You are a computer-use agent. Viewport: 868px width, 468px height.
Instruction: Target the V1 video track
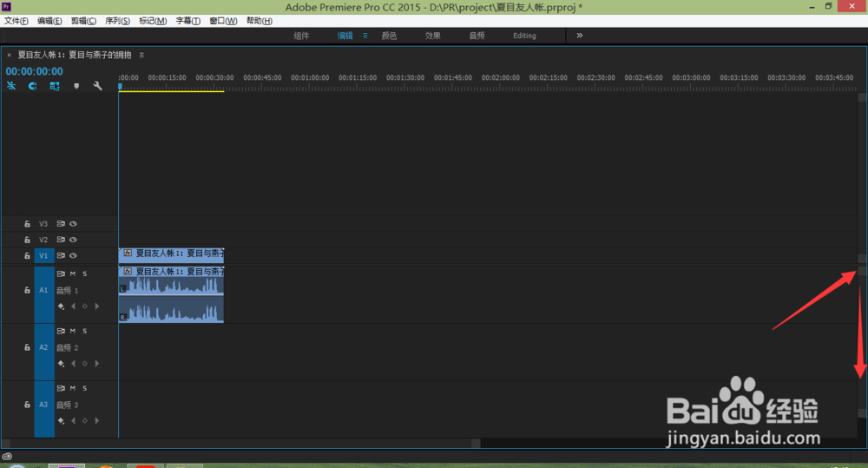click(x=43, y=256)
